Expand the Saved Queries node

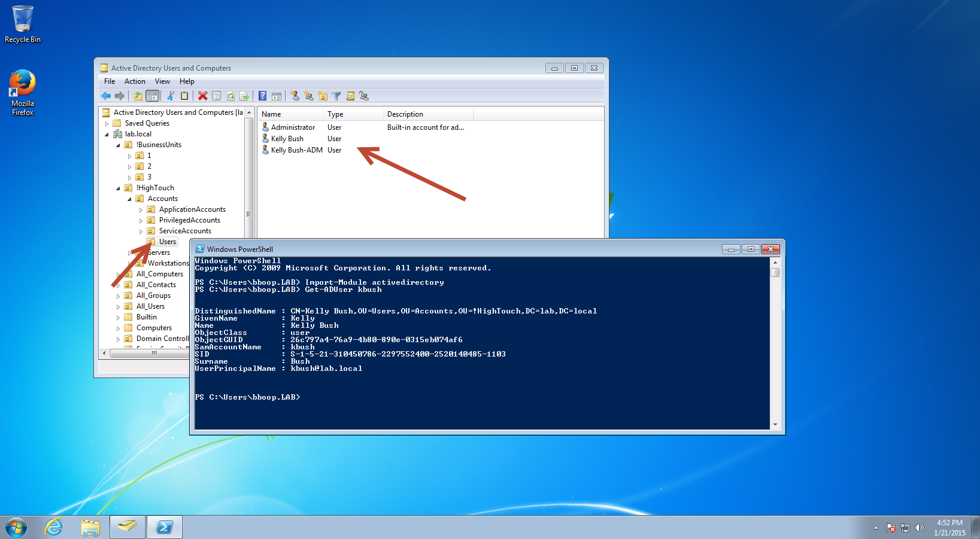tap(107, 124)
